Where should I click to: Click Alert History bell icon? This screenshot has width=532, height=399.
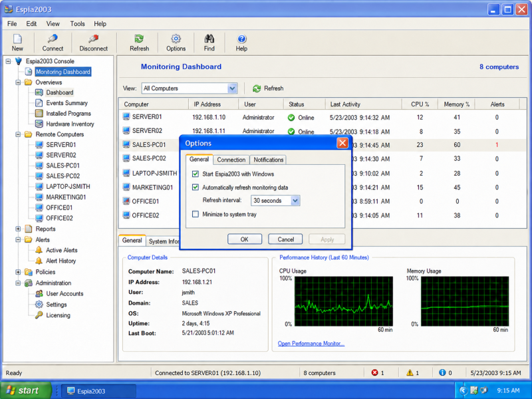(39, 261)
